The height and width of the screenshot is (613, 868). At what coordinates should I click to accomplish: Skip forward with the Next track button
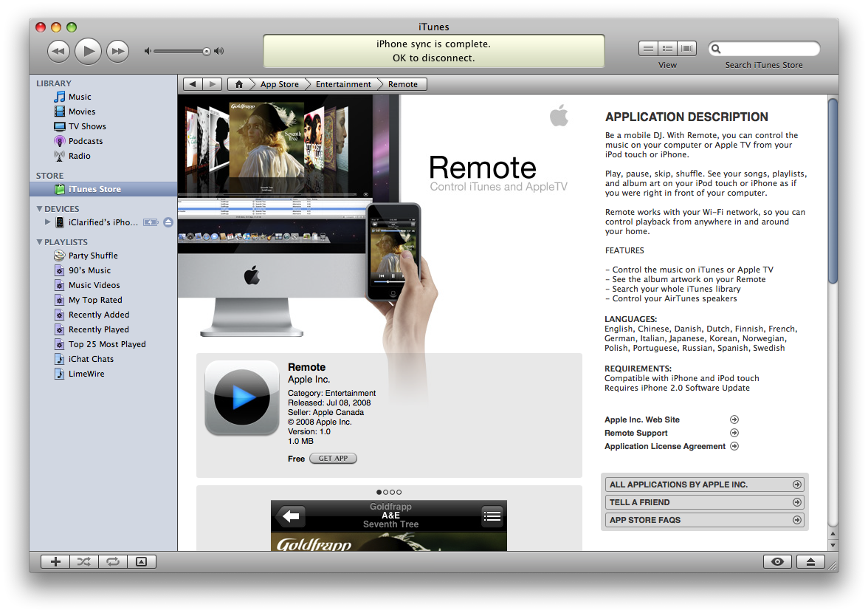point(118,52)
